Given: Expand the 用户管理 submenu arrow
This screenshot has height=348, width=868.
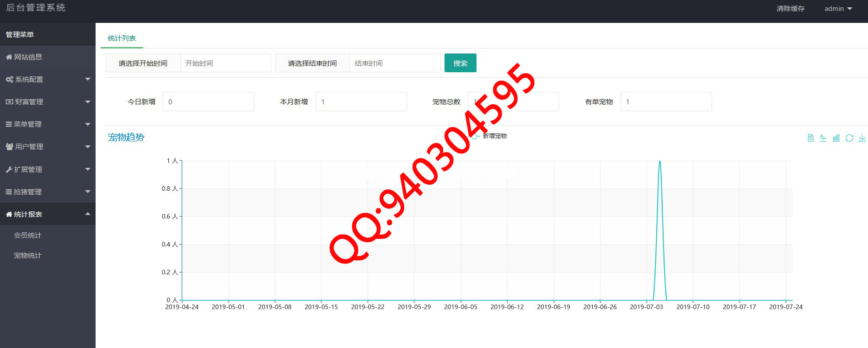Looking at the screenshot, I should tap(88, 147).
